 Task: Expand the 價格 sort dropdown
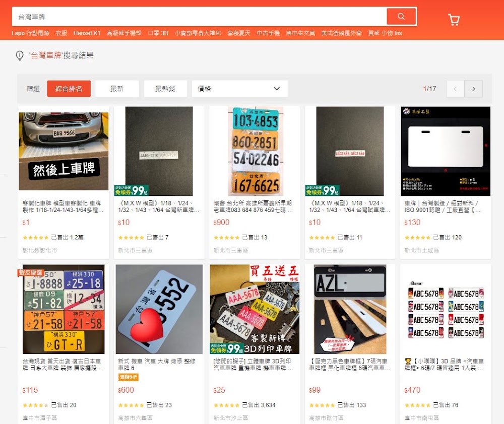click(x=240, y=89)
